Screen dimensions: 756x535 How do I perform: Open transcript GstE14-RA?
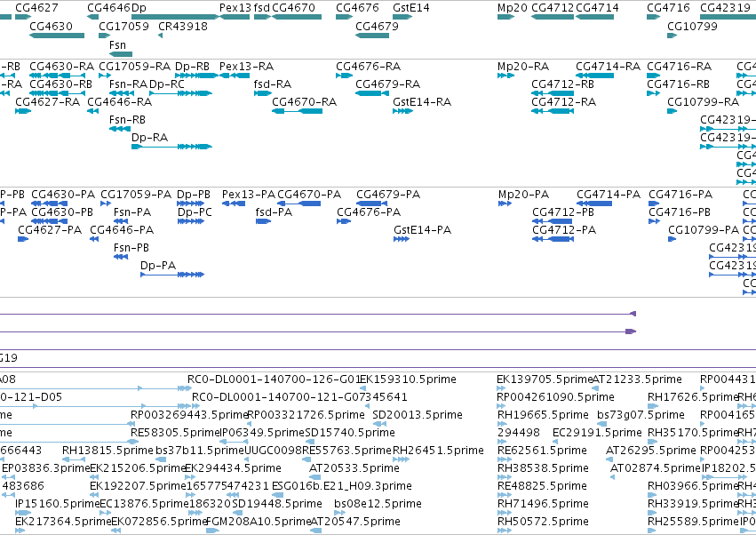(422, 102)
